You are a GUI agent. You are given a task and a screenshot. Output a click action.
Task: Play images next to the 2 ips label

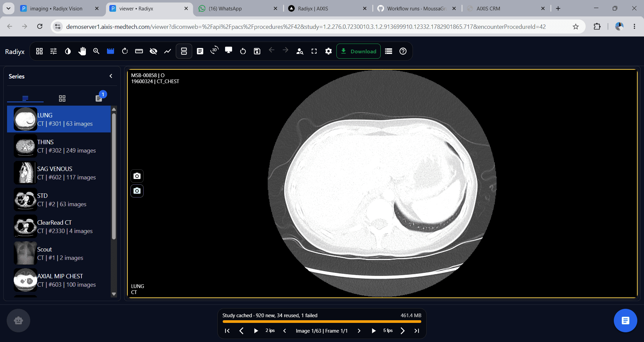click(256, 331)
